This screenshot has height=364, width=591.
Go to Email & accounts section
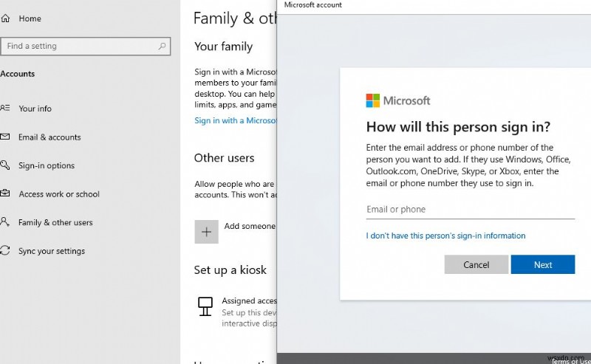[49, 137]
